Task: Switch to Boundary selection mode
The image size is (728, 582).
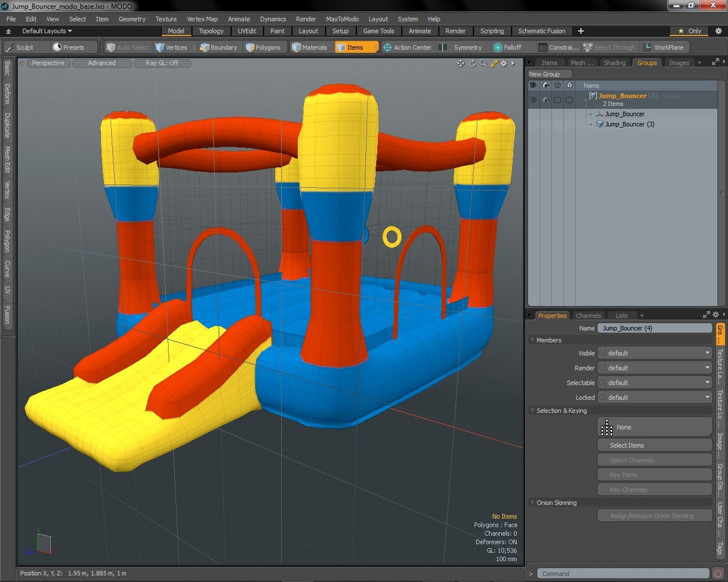Action: 219,47
